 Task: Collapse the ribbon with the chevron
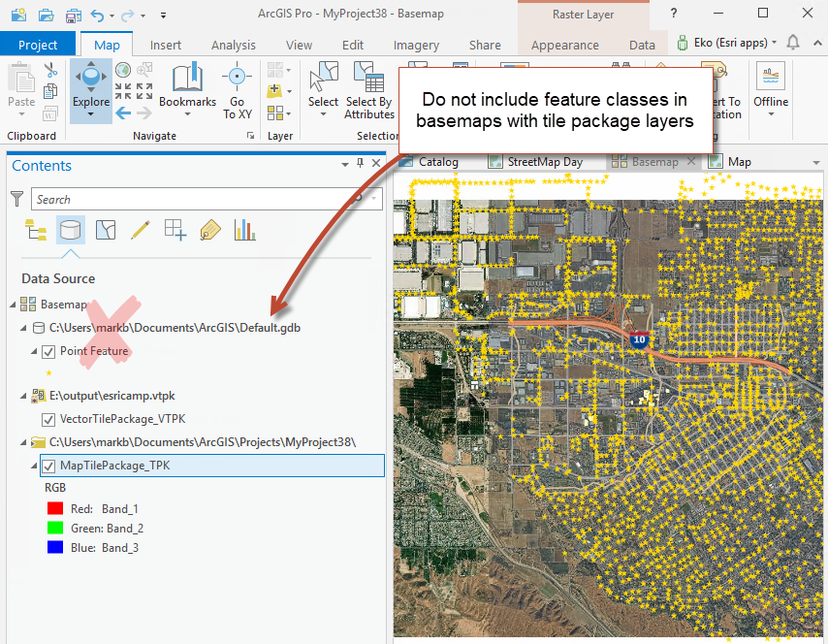click(x=817, y=43)
